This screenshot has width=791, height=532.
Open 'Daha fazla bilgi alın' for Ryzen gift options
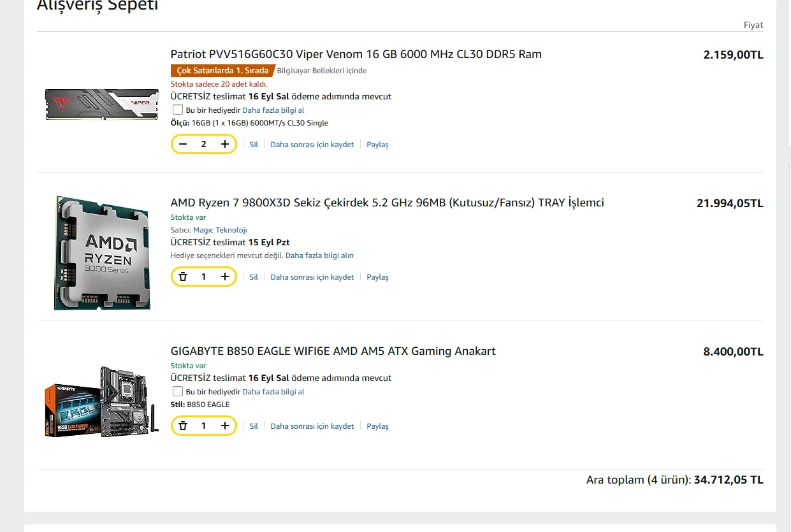point(319,255)
